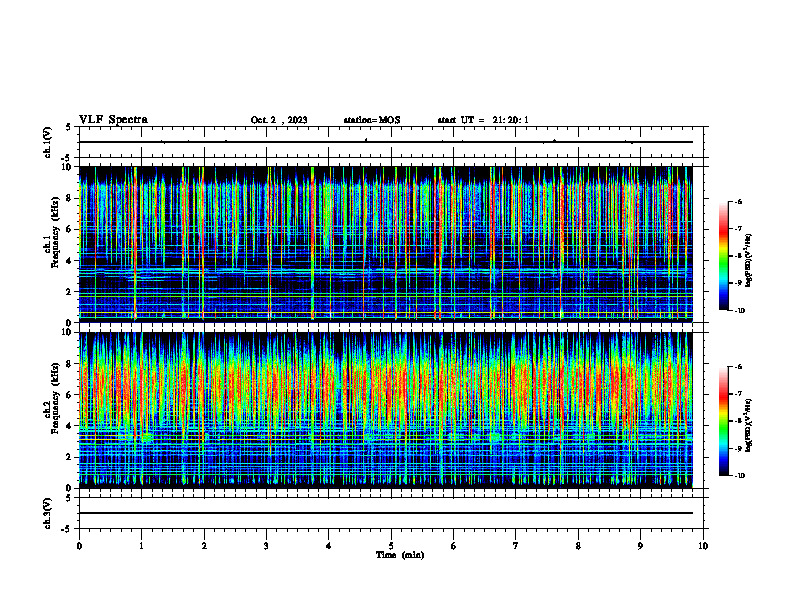Click the time axis tick label "1"

pos(141,546)
